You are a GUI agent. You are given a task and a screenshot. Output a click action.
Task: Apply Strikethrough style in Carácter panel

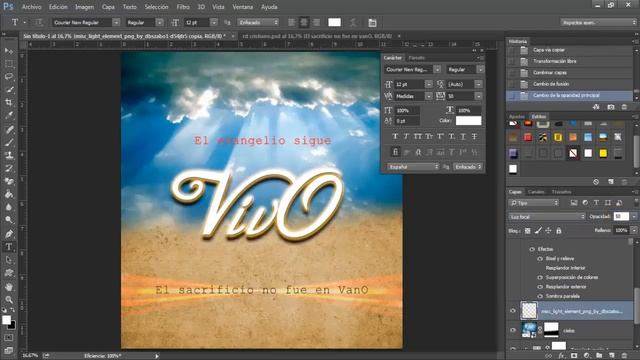(x=474, y=136)
